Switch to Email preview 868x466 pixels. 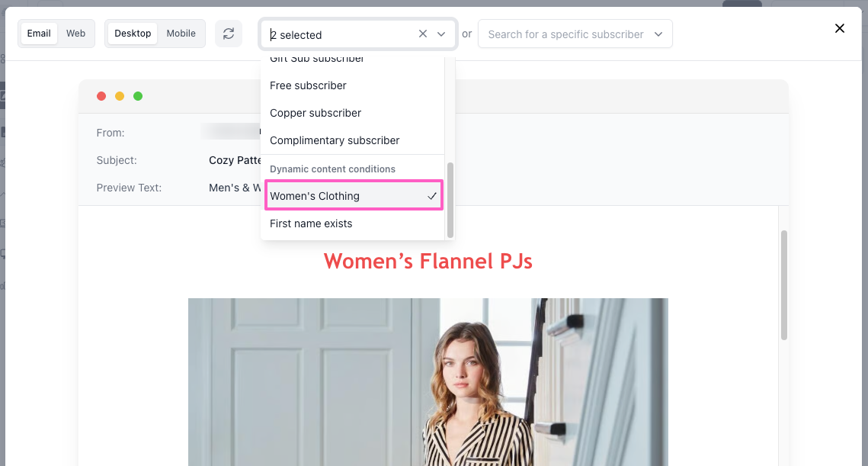coord(39,34)
